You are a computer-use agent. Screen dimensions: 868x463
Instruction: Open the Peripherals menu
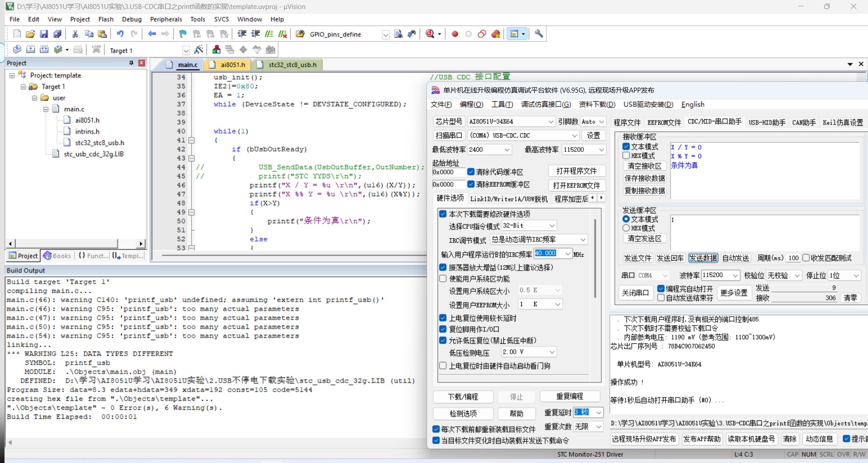point(166,19)
